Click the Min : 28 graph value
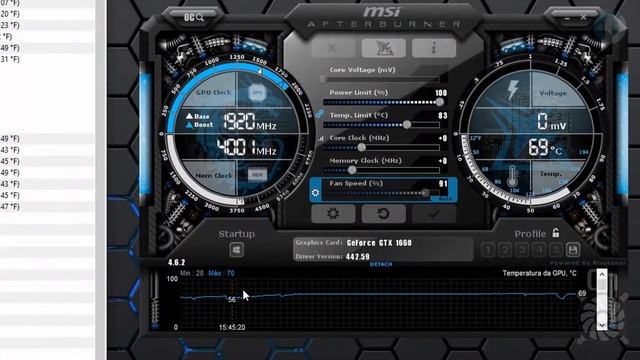640x360 pixels. coord(192,273)
